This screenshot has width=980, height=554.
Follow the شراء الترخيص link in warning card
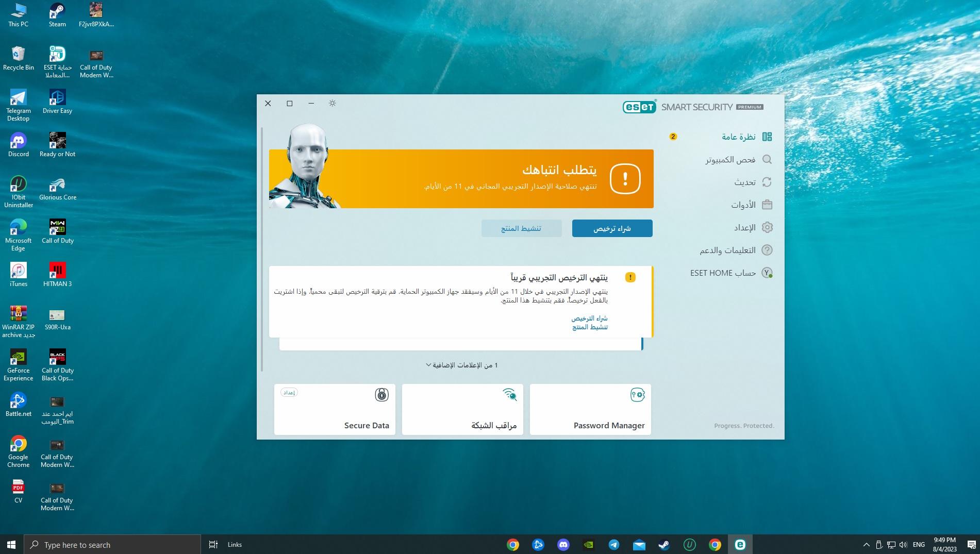point(589,318)
